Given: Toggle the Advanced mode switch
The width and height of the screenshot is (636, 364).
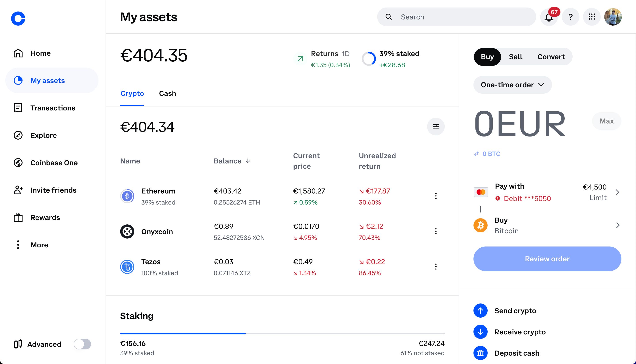Looking at the screenshot, I should (x=82, y=344).
